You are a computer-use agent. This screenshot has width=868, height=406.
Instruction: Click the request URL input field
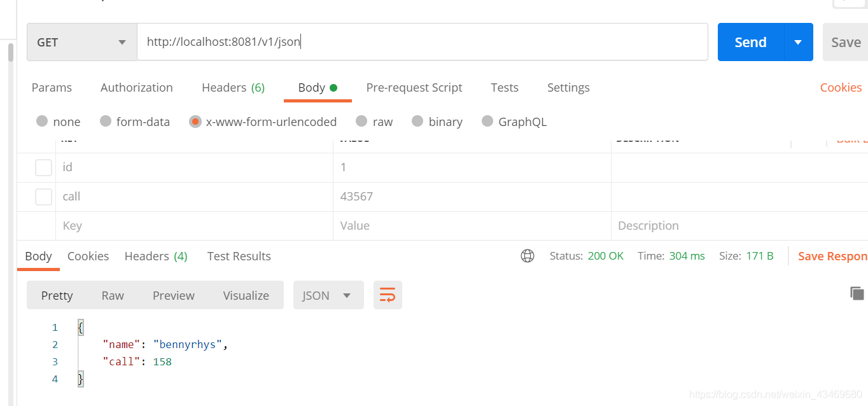point(423,41)
